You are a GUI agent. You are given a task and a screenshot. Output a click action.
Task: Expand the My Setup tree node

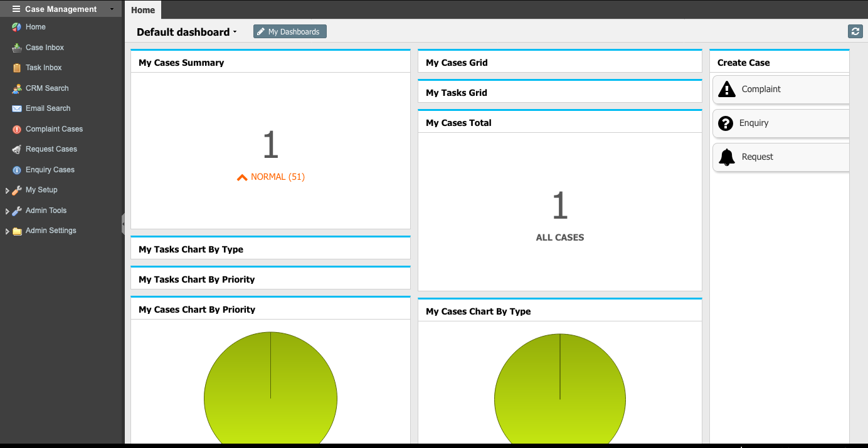(8, 190)
